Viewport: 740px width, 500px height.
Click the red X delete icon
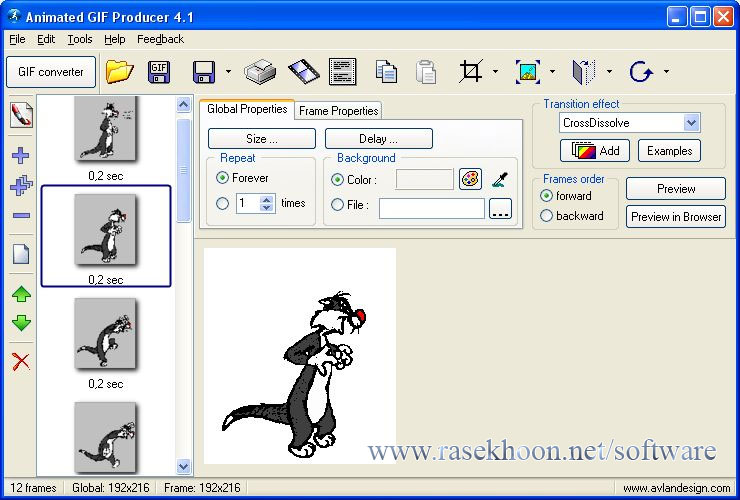click(21, 362)
